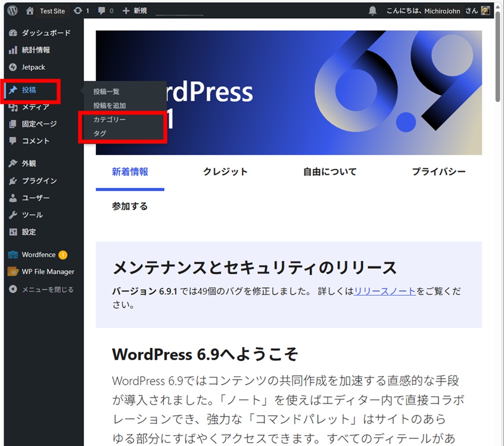Open the notification bell icon
Image resolution: width=504 pixels, height=446 pixels.
[x=373, y=10]
